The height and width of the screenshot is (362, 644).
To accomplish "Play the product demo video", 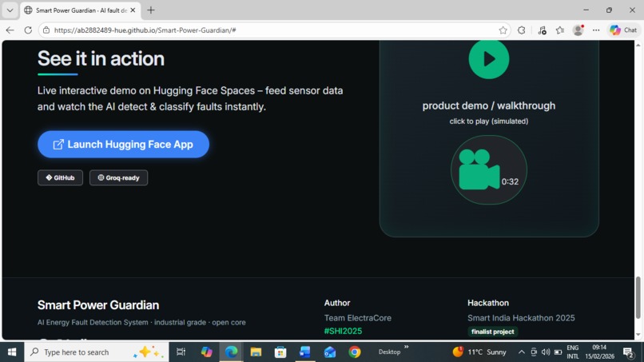I will pyautogui.click(x=489, y=59).
